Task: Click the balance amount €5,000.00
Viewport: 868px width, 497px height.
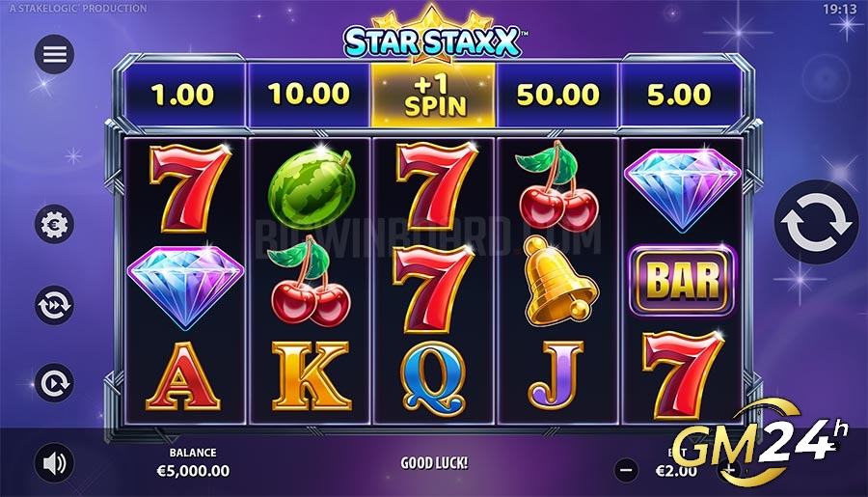Action: coord(193,471)
